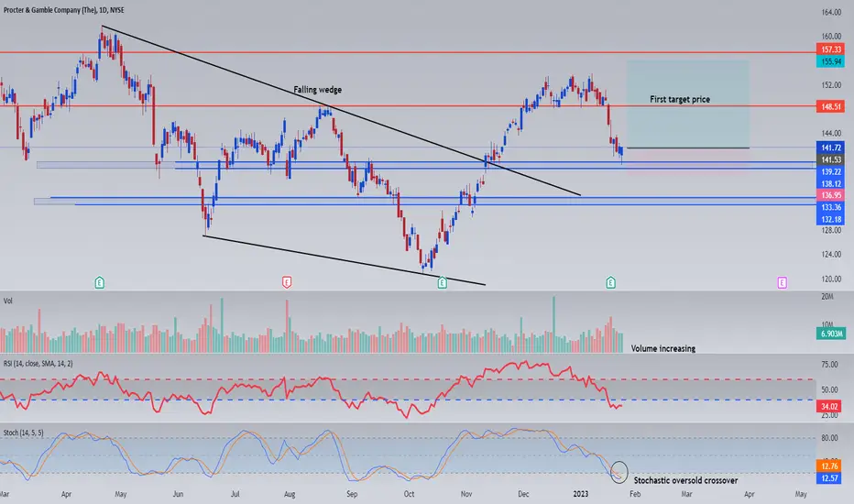Click the green earnings marker near January 2023

[610, 282]
